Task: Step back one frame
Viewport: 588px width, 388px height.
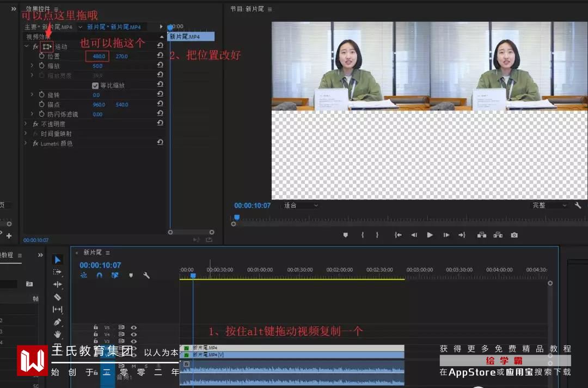Action: (x=414, y=235)
